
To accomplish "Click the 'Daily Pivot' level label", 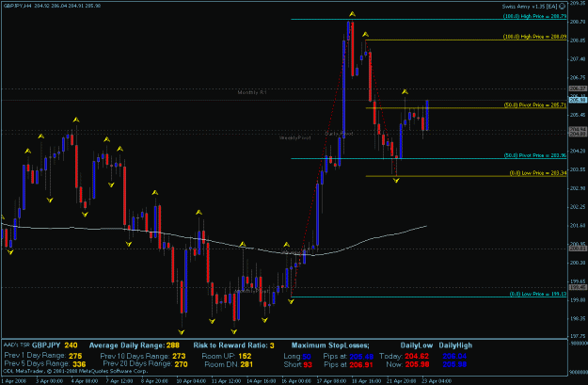I will click(339, 134).
